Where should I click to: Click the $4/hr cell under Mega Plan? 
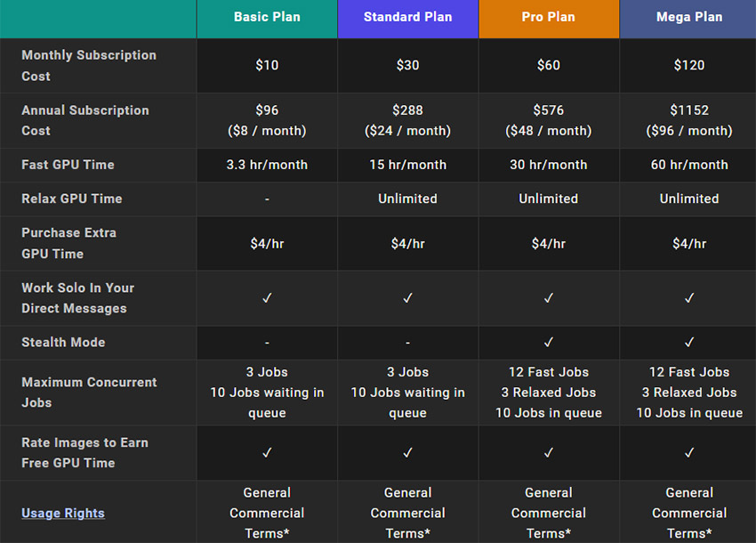point(688,244)
